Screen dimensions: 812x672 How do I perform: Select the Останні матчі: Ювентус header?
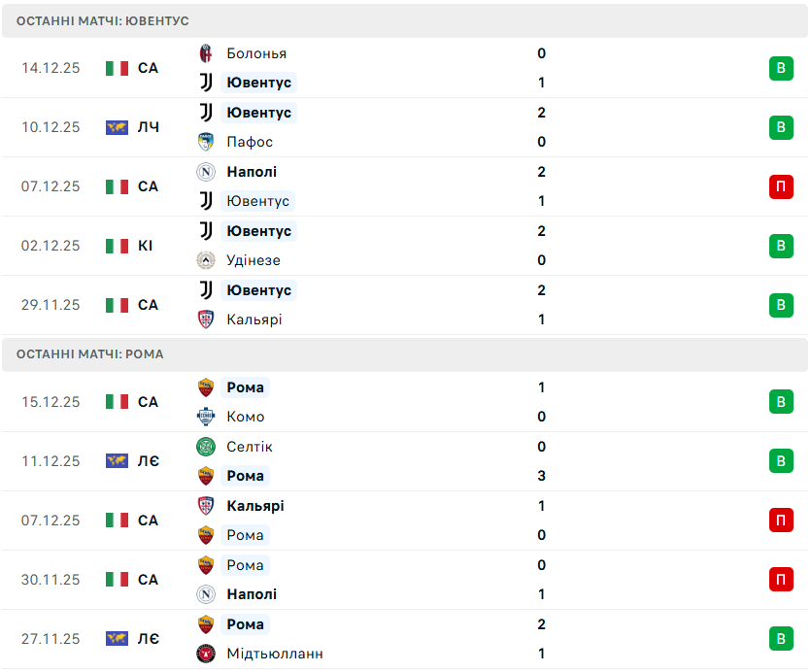click(x=103, y=20)
